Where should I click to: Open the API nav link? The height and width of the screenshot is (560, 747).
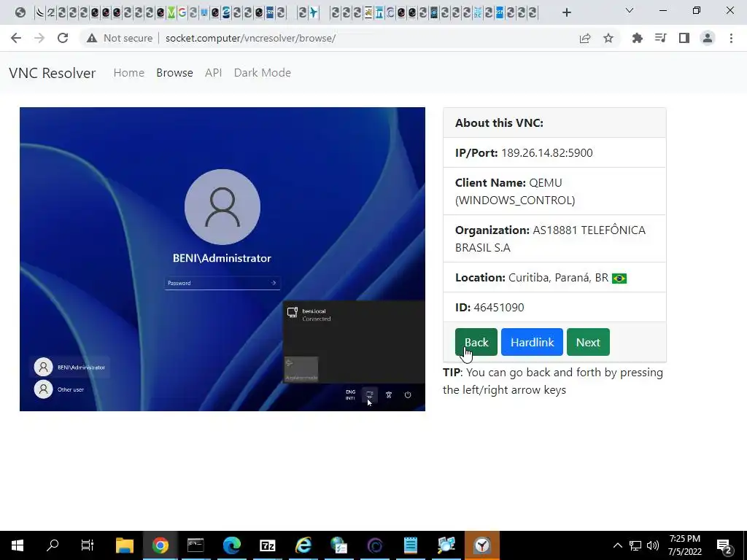click(x=214, y=73)
